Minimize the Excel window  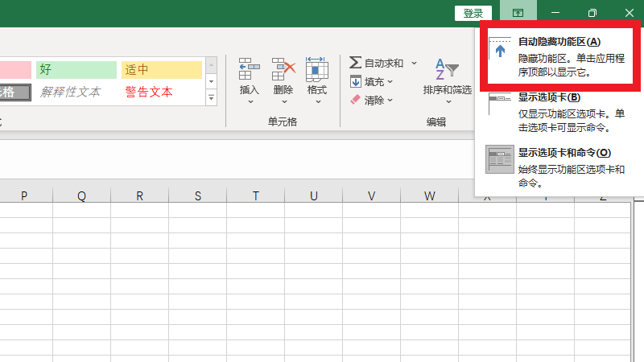coord(555,13)
